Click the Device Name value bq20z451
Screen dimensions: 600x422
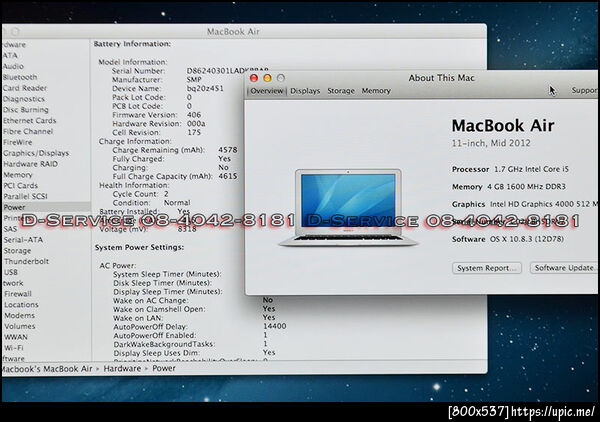pyautogui.click(x=205, y=88)
